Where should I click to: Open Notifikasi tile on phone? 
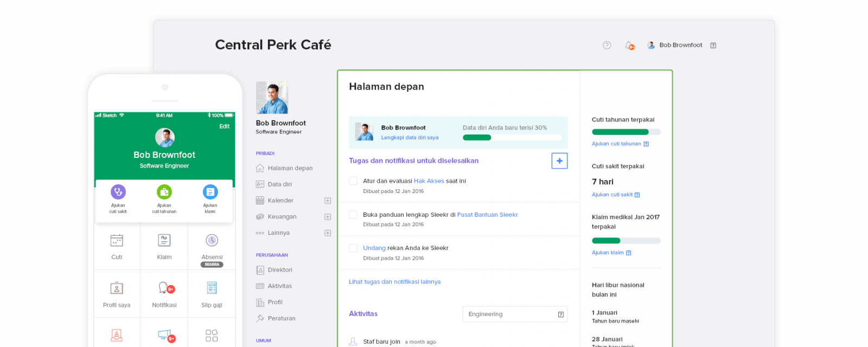pos(164,294)
